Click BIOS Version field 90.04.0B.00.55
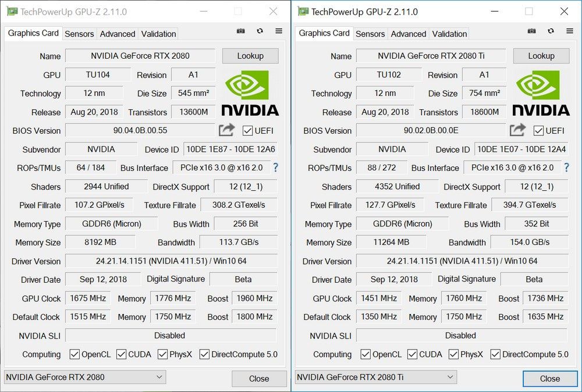The height and width of the screenshot is (392, 582). coord(140,130)
